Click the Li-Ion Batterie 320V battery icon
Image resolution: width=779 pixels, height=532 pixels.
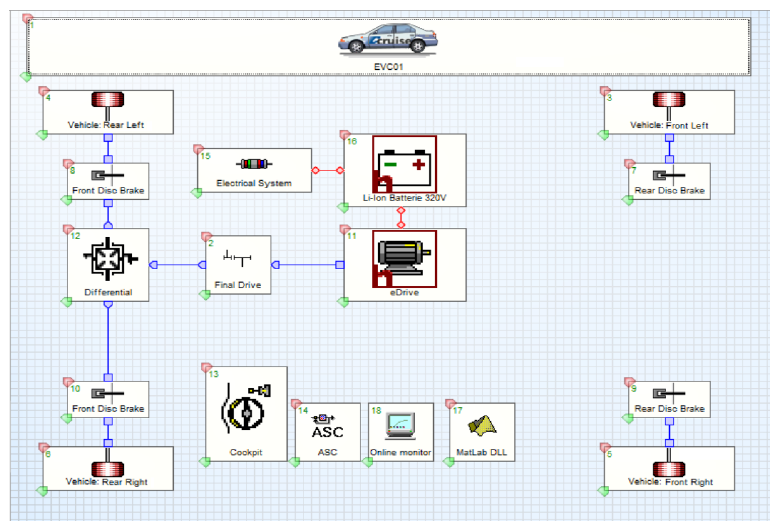click(x=404, y=164)
